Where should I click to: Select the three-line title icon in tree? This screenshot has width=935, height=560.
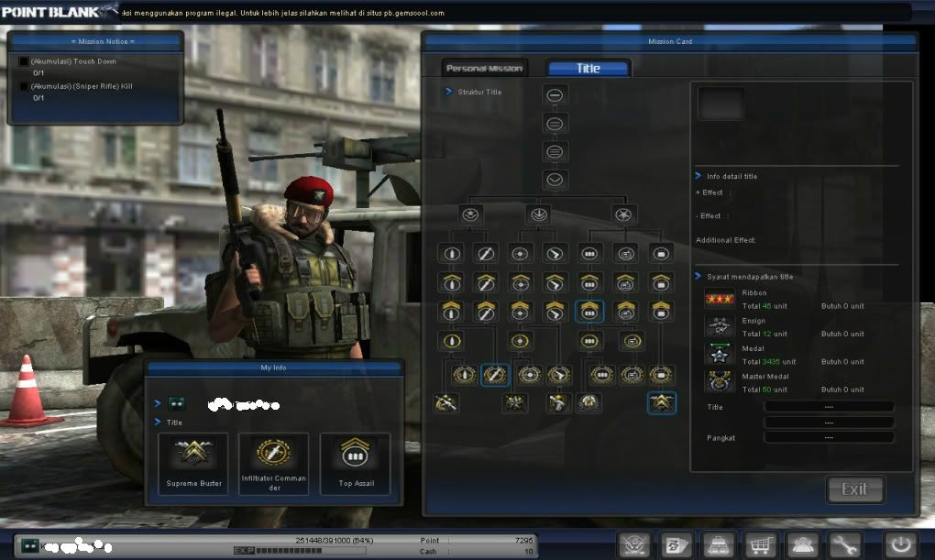click(x=555, y=151)
